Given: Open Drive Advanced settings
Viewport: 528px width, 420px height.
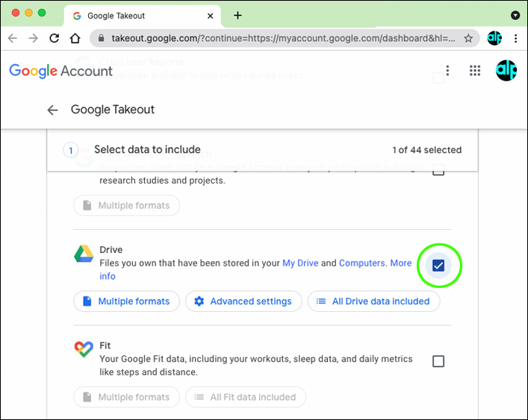Looking at the screenshot, I should (x=243, y=301).
